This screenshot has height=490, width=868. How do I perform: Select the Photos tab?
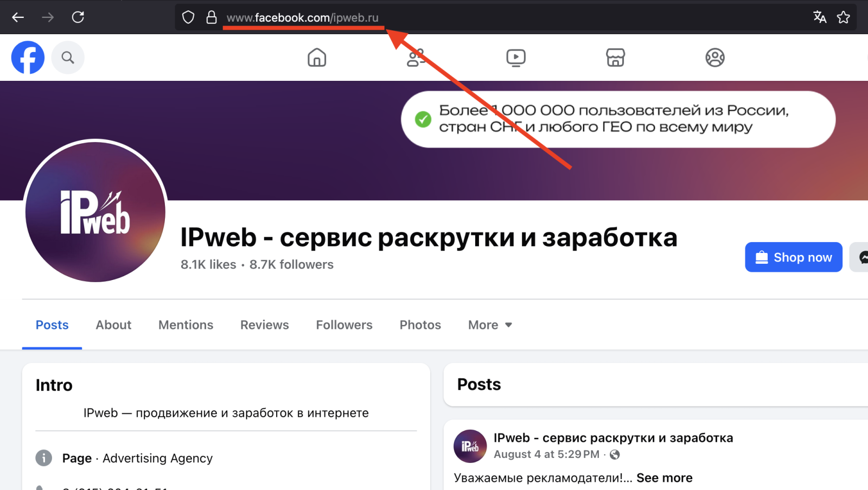[420, 325]
